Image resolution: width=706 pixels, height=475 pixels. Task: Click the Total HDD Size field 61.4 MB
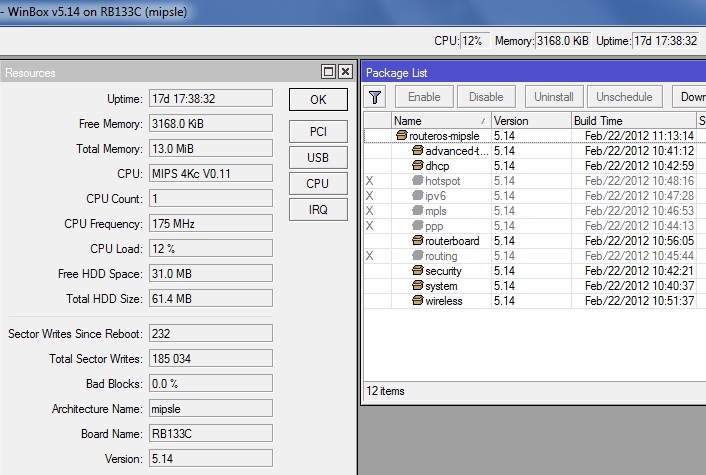tap(211, 299)
